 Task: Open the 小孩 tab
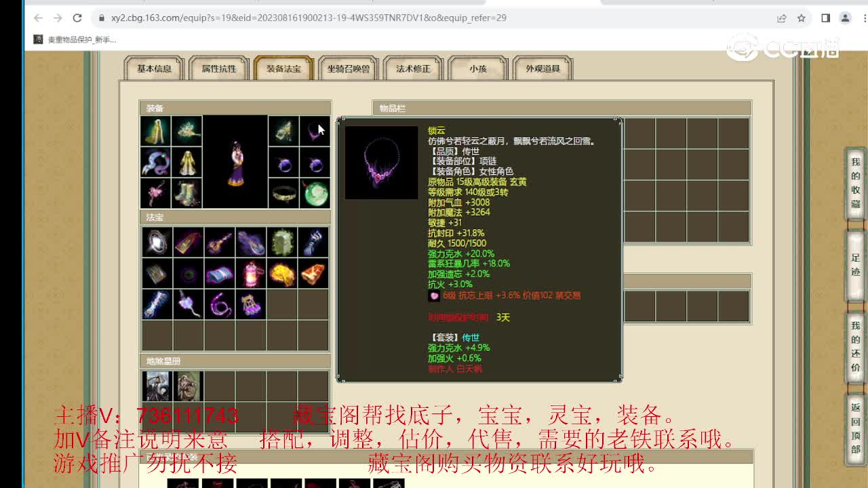tap(478, 68)
